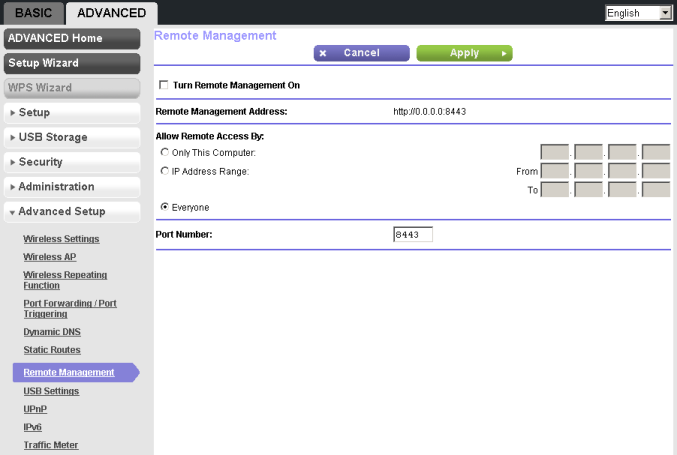
Task: Open Port Forwarding / Port Triggering
Action: (70, 309)
